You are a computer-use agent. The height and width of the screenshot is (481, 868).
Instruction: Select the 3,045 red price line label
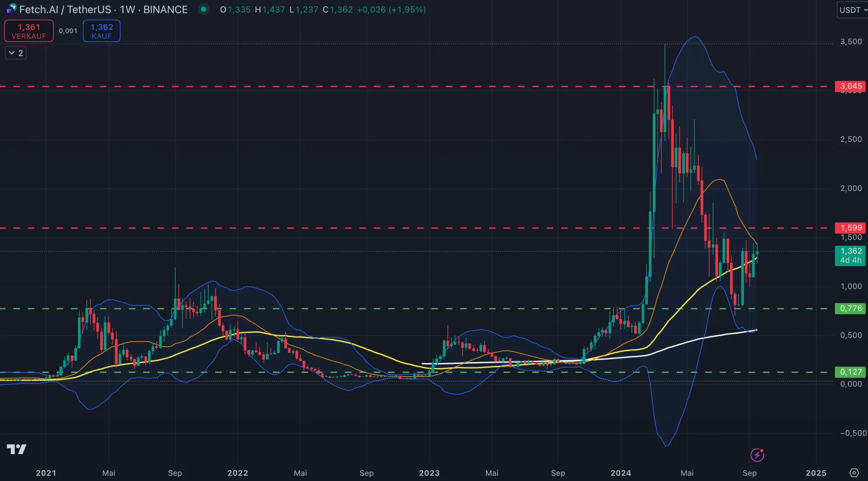[x=850, y=86]
